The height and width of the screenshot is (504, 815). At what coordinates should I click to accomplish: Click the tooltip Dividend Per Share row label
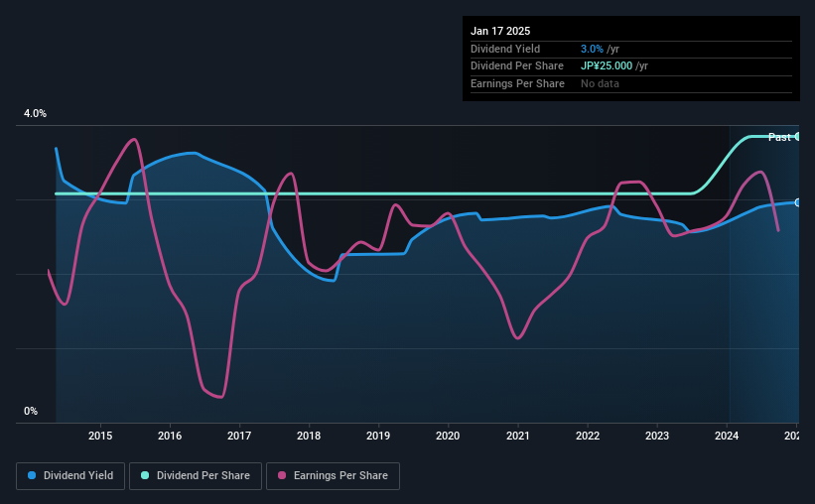click(x=516, y=66)
